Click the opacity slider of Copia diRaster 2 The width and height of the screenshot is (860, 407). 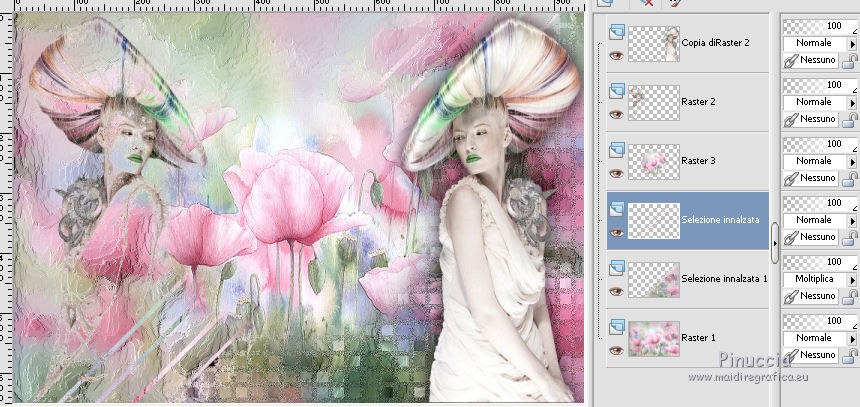[x=820, y=26]
